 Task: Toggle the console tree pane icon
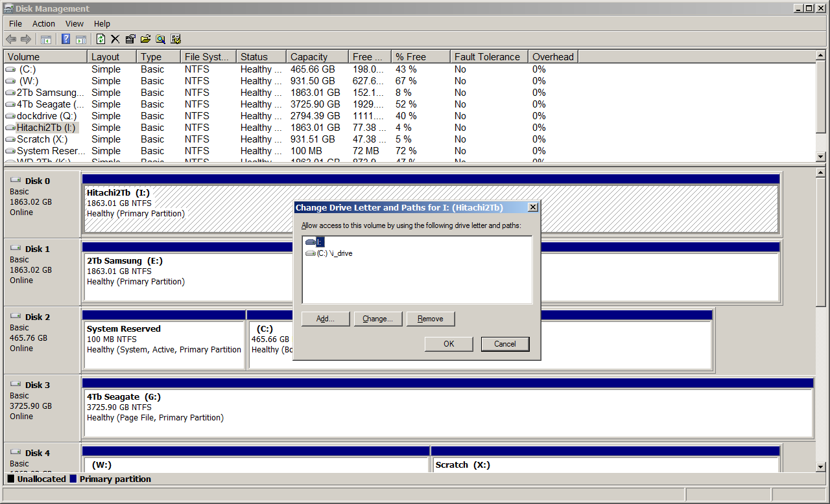pyautogui.click(x=46, y=39)
